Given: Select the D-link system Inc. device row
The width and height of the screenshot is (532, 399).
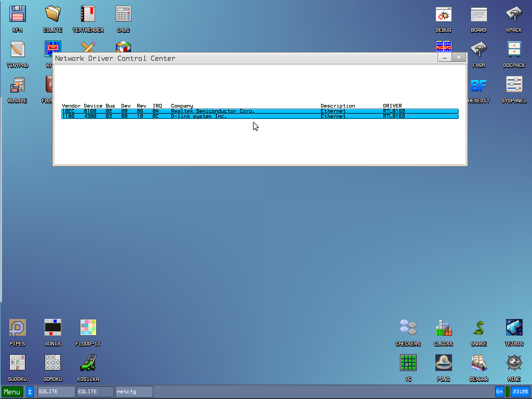Looking at the screenshot, I should tap(260, 116).
